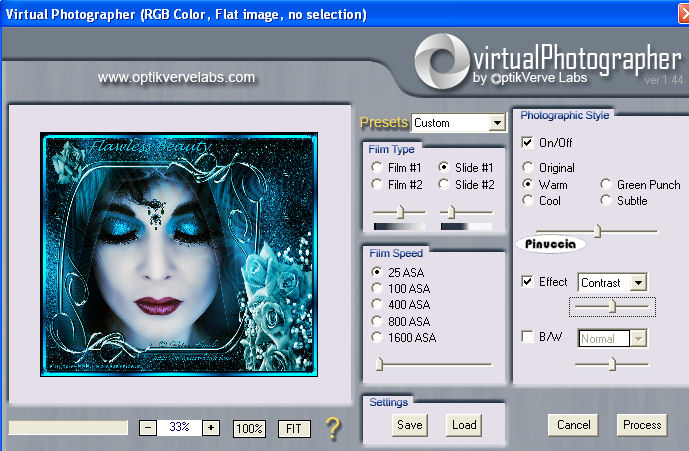The width and height of the screenshot is (689, 451).
Task: Click the Save settings button
Action: [410, 425]
